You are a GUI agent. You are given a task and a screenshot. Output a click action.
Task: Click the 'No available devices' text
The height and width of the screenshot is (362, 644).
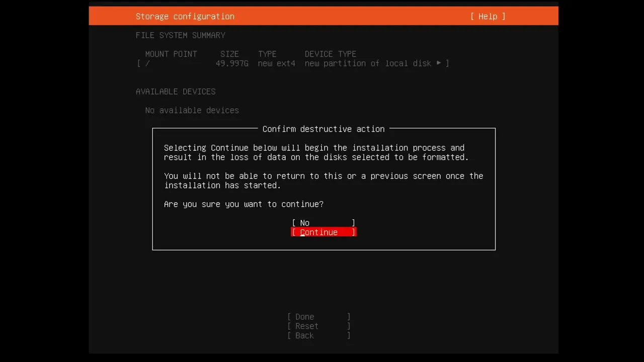[x=192, y=110]
